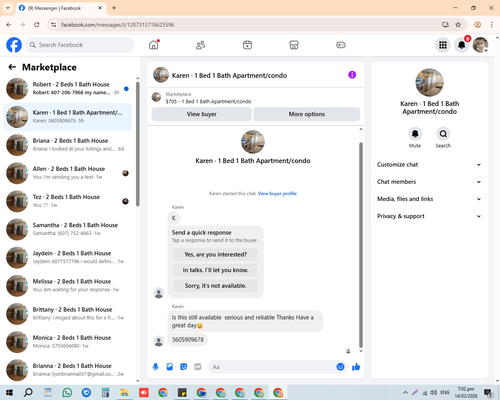Open the tab search dropdown arrow
The width and height of the screenshot is (500, 400).
[8, 8]
